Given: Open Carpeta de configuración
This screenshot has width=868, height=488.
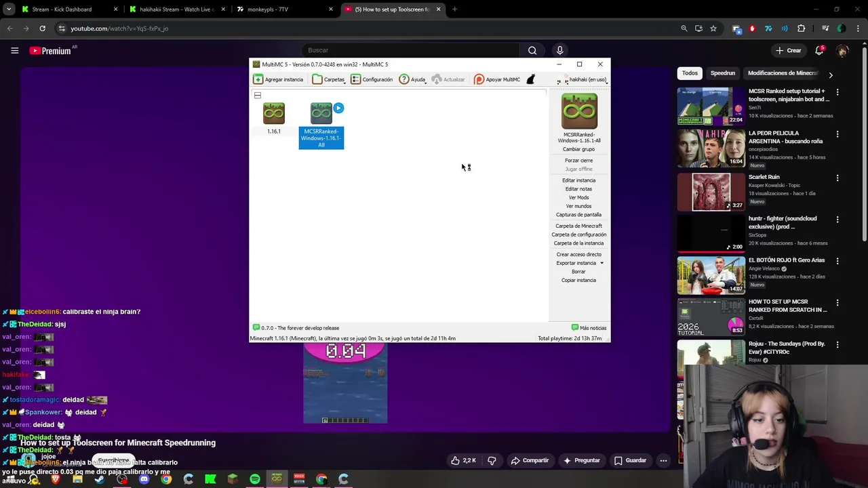Looking at the screenshot, I should [578, 235].
